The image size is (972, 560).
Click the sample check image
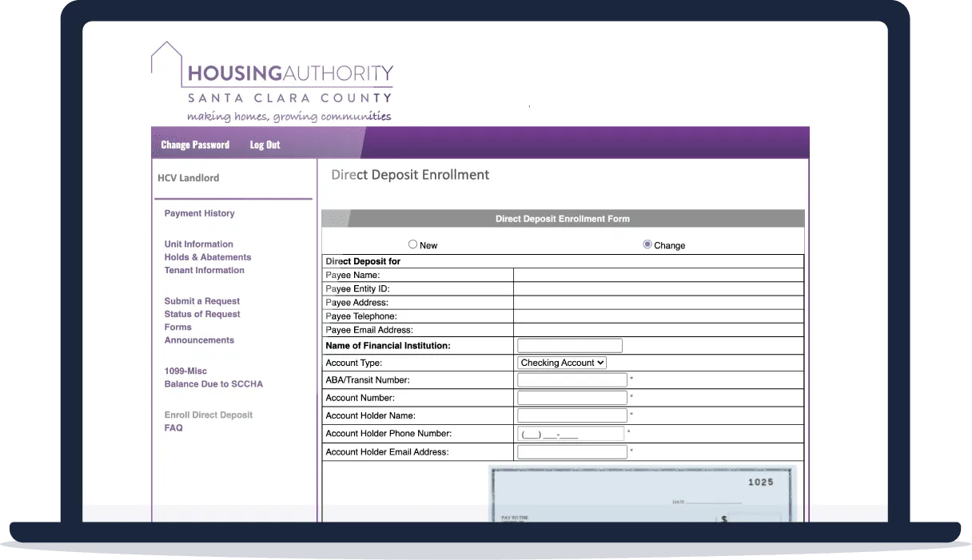click(643, 495)
